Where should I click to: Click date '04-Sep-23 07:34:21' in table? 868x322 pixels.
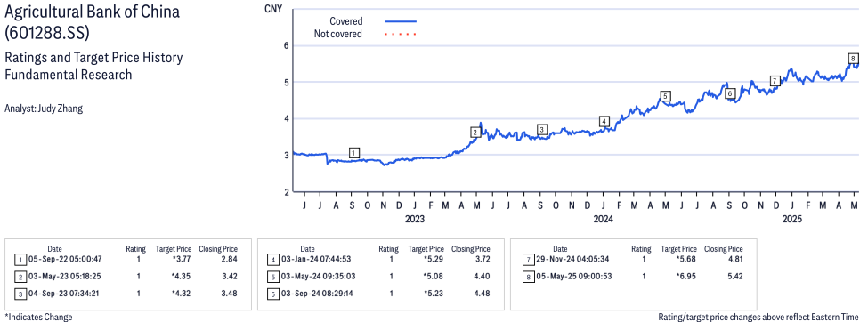point(65,294)
